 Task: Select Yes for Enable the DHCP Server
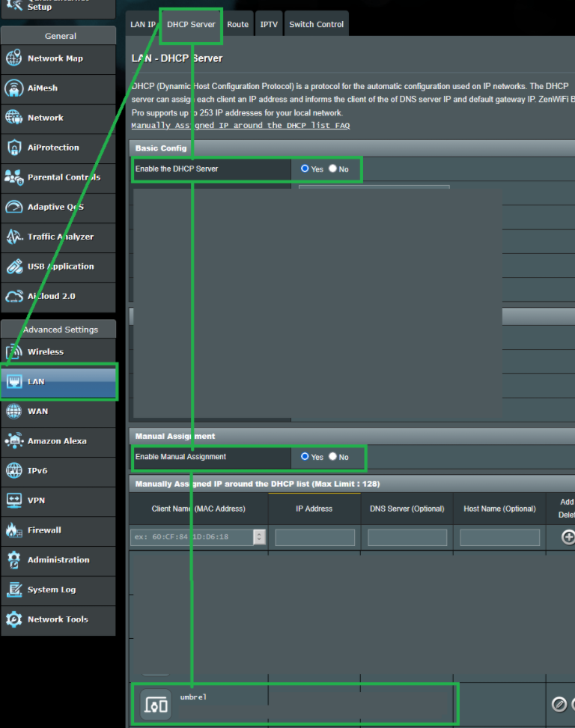coord(305,169)
